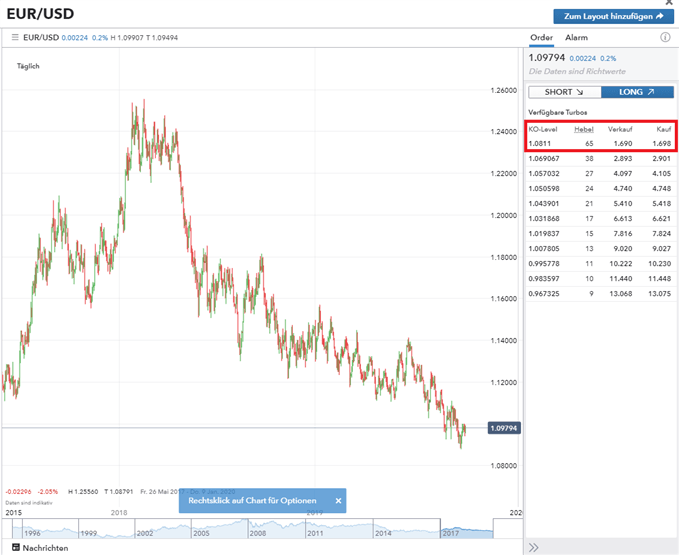679x555 pixels.
Task: Click the KO-Level column header
Action: click(x=543, y=129)
